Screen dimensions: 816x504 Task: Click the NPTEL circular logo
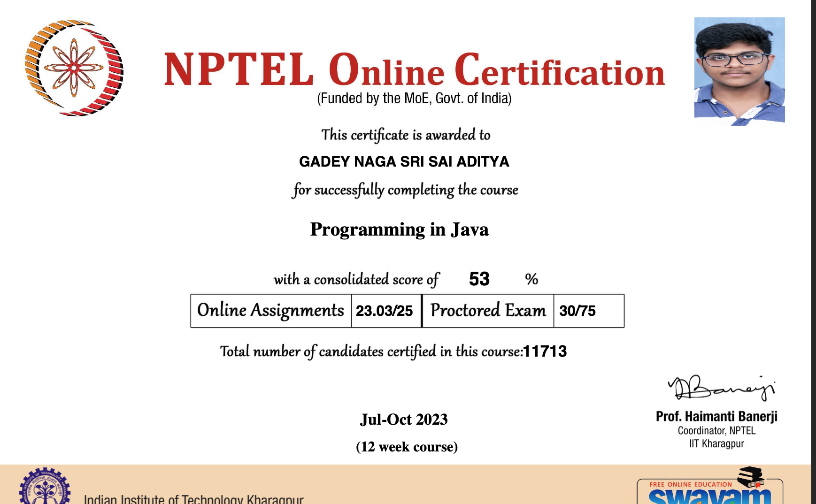(74, 68)
